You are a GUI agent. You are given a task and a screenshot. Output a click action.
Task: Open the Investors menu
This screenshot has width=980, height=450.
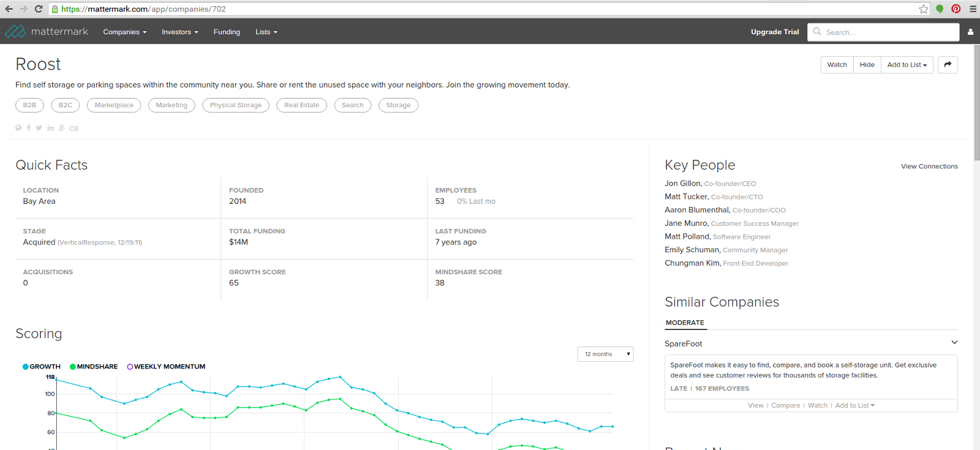click(x=179, y=32)
